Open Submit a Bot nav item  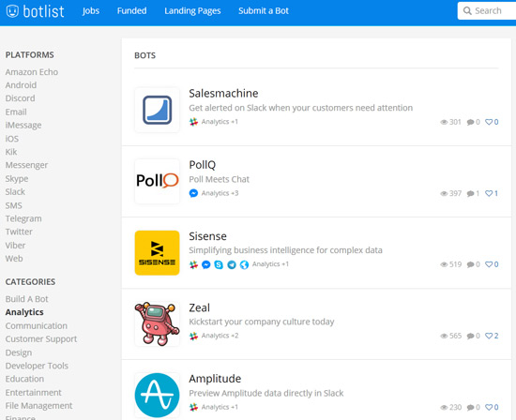[x=264, y=11]
